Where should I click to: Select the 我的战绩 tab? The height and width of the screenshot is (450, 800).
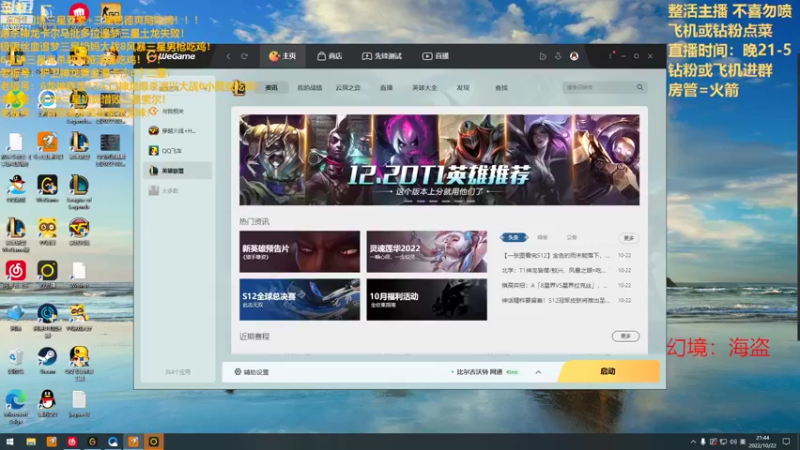[310, 88]
